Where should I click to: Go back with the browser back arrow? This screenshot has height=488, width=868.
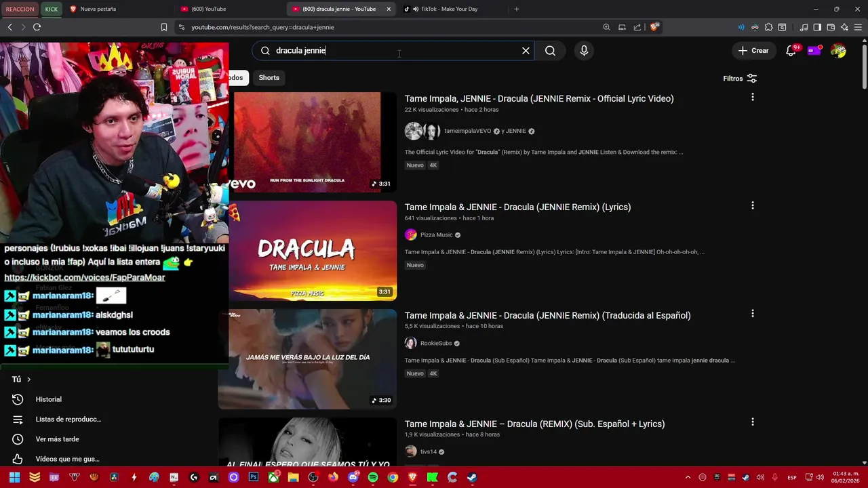(x=9, y=28)
